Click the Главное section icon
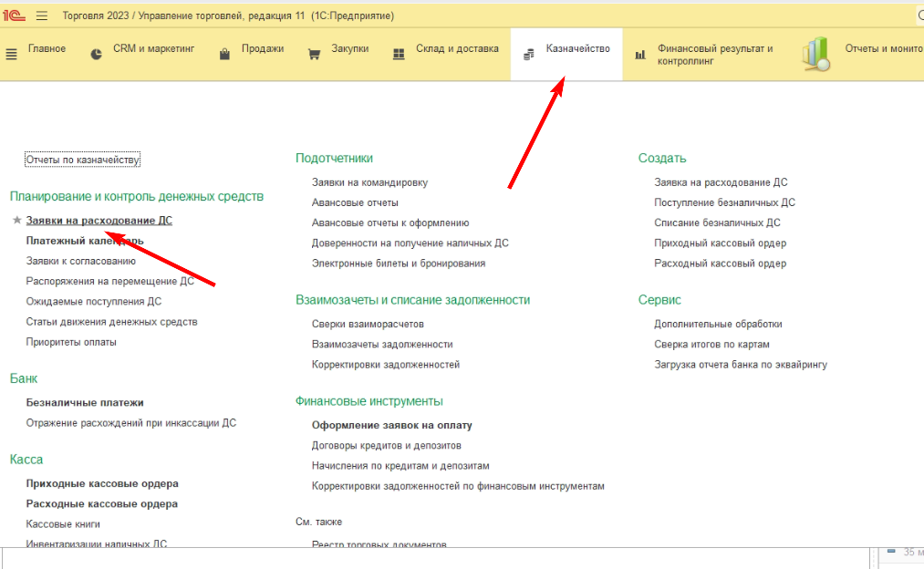The width and height of the screenshot is (924, 569). tap(12, 54)
